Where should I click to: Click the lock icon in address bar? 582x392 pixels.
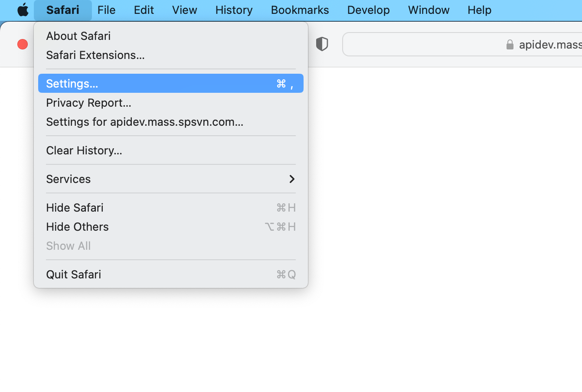coord(510,45)
